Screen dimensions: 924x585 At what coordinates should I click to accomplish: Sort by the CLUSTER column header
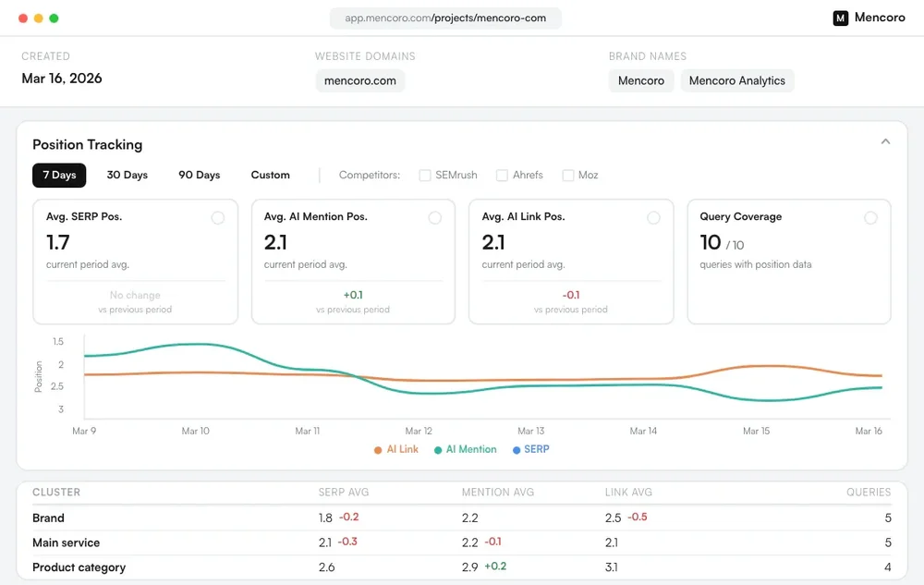[56, 492]
